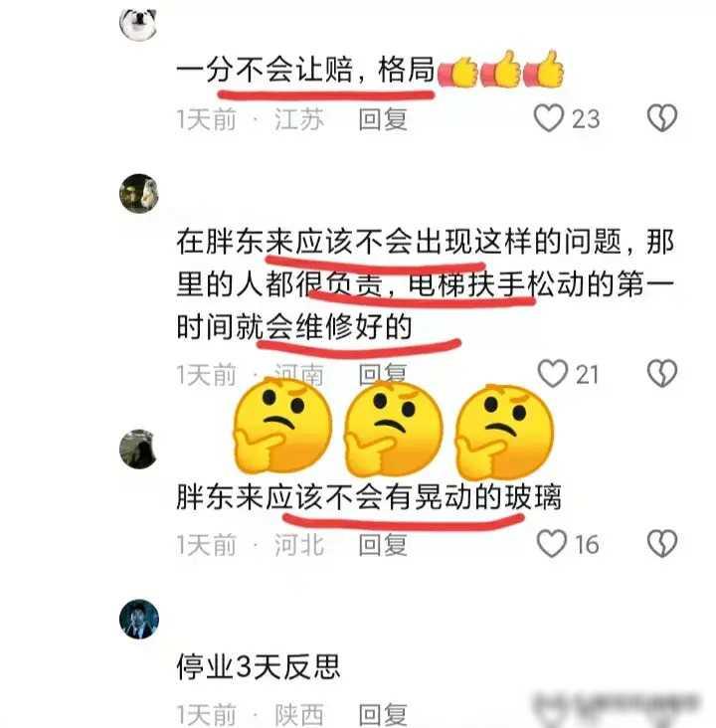Image resolution: width=716 pixels, height=728 pixels.
Task: Like the Jiangsu comment with 23 likes
Action: click(x=548, y=118)
